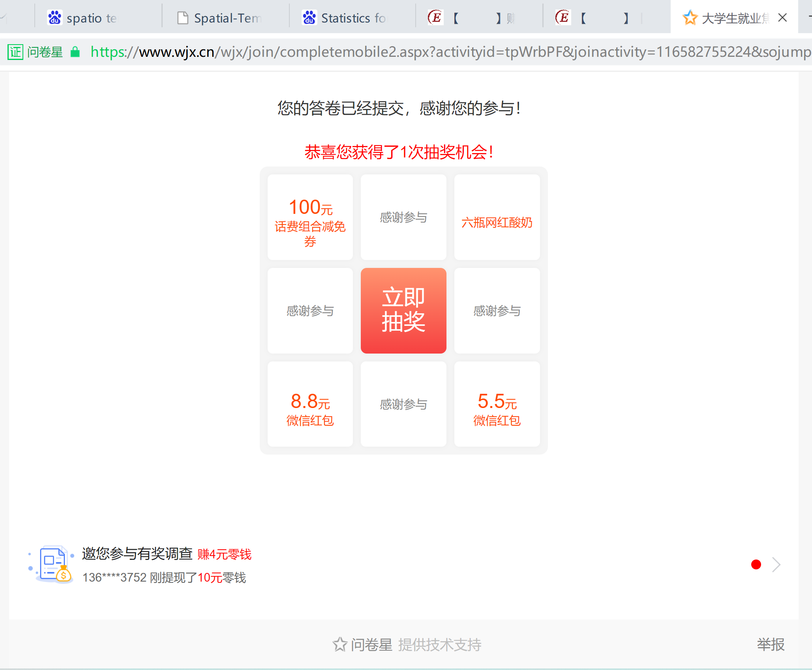Viewport: 812px width, 670px height.
Task: Click the 举报 report link
Action: (771, 644)
